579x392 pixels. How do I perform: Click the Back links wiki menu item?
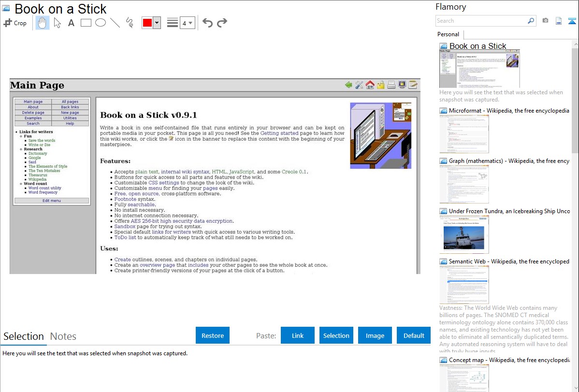70,107
